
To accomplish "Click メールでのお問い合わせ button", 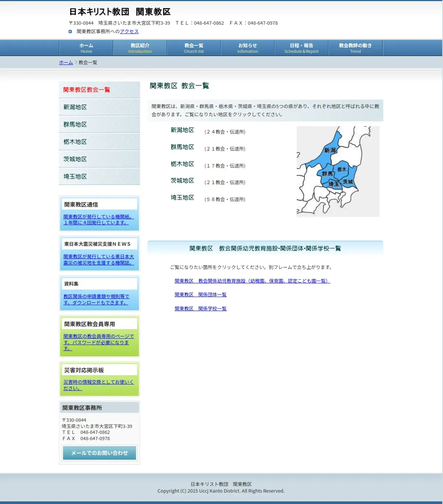I will pos(100,453).
